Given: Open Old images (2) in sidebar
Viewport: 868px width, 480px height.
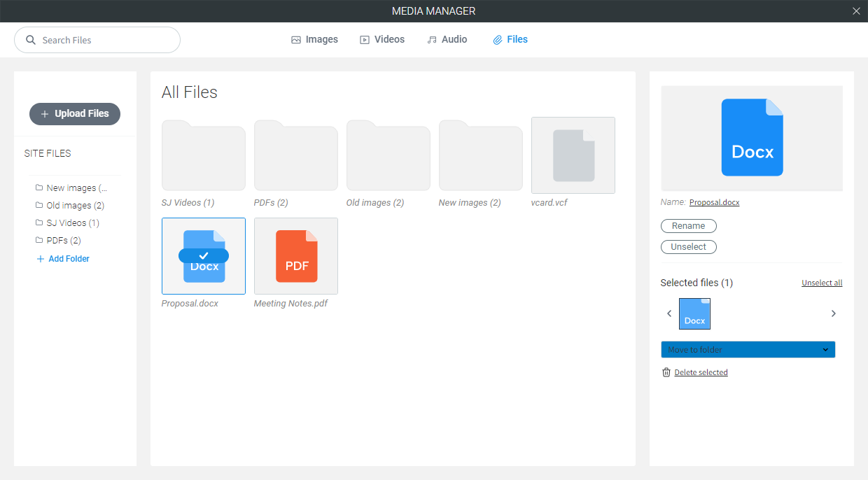Looking at the screenshot, I should [70, 206].
